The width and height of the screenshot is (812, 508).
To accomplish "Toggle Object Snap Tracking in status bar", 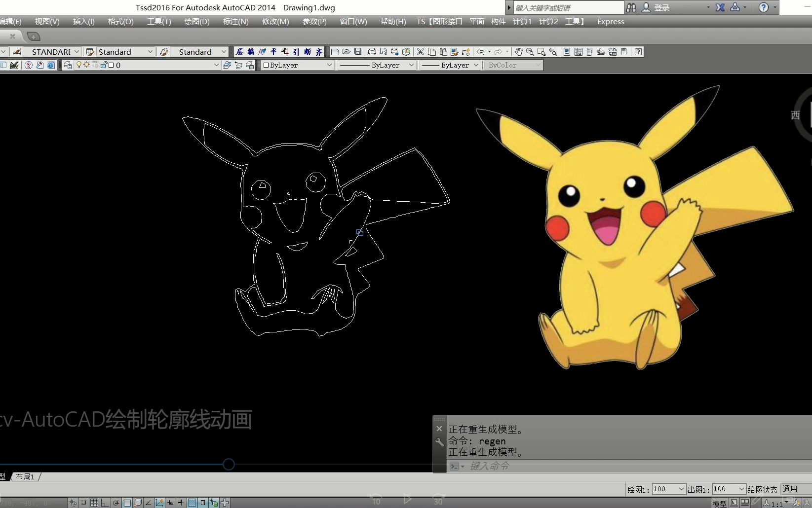I will coord(149,503).
